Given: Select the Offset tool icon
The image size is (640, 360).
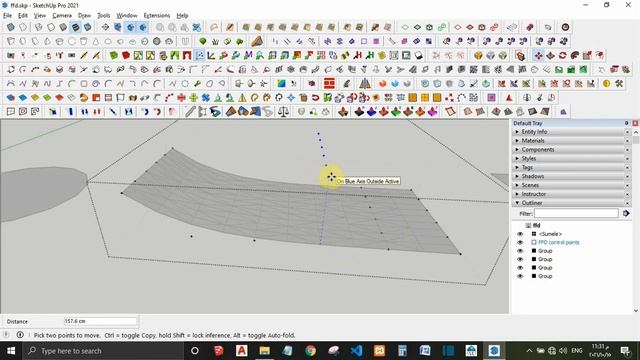Looking at the screenshot, I should click(x=599, y=56).
